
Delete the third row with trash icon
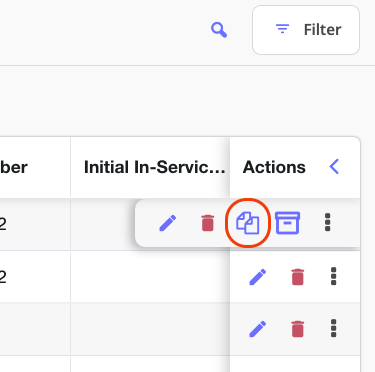[x=298, y=329]
